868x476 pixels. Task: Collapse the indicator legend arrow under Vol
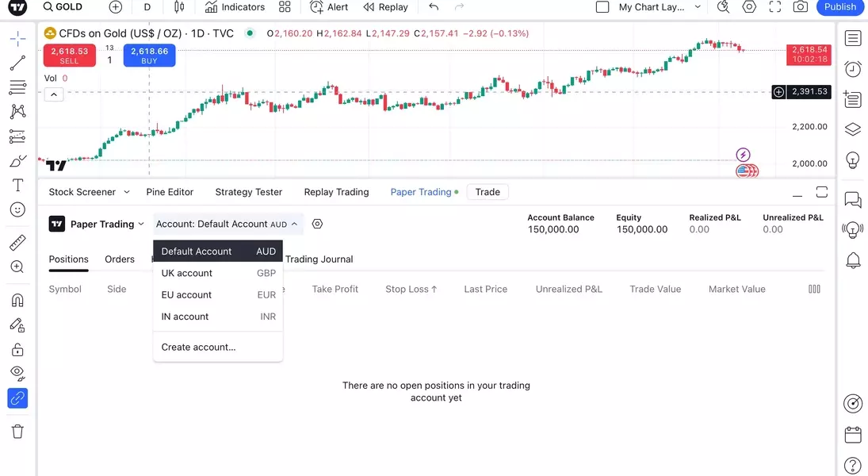tap(54, 94)
